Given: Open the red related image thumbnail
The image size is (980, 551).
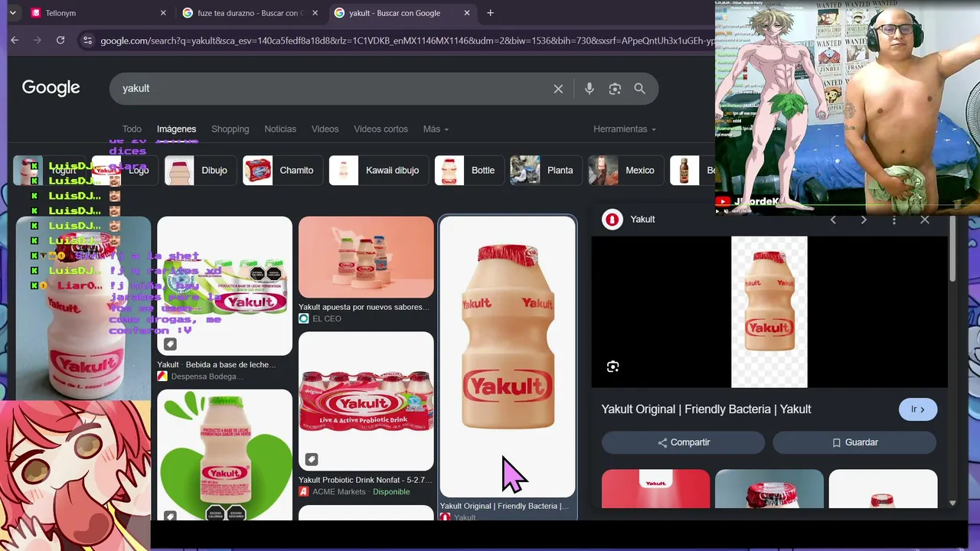Looking at the screenshot, I should [x=656, y=488].
